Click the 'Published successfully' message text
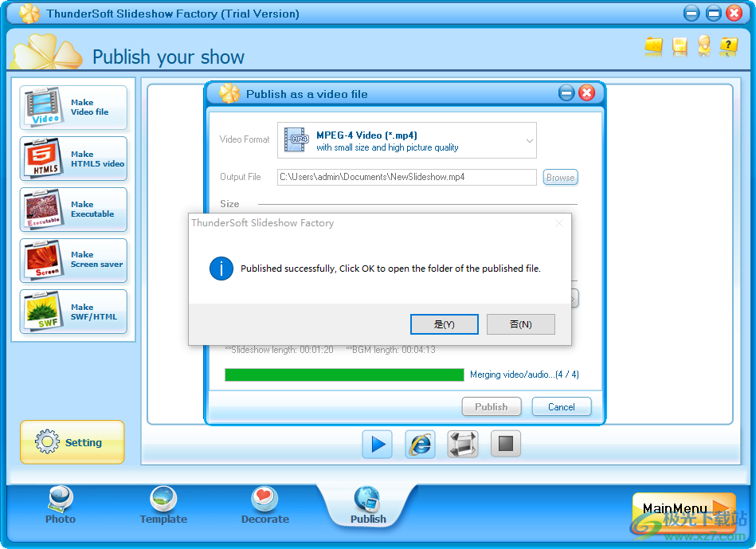The width and height of the screenshot is (756, 549). click(x=390, y=269)
